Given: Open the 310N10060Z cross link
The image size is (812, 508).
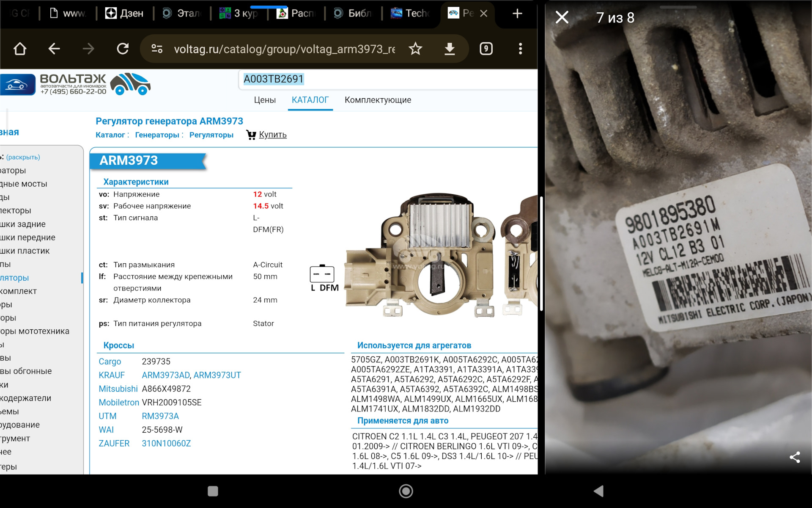Looking at the screenshot, I should point(166,443).
